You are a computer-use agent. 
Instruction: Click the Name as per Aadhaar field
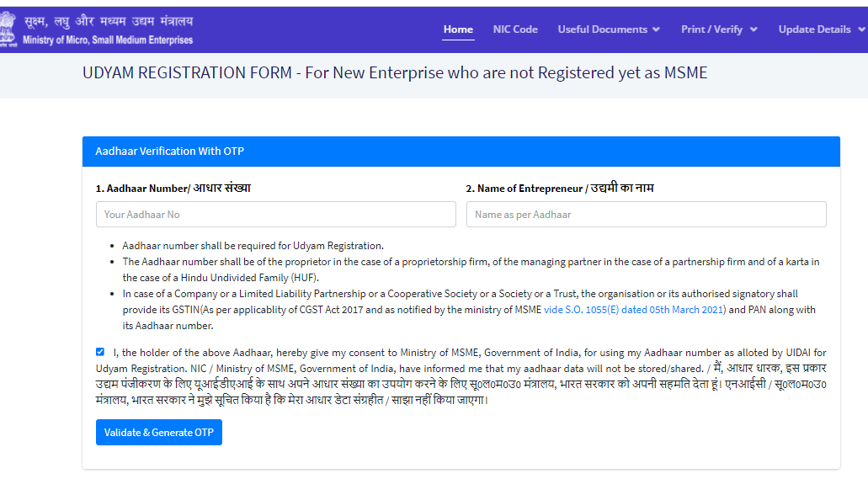click(646, 215)
